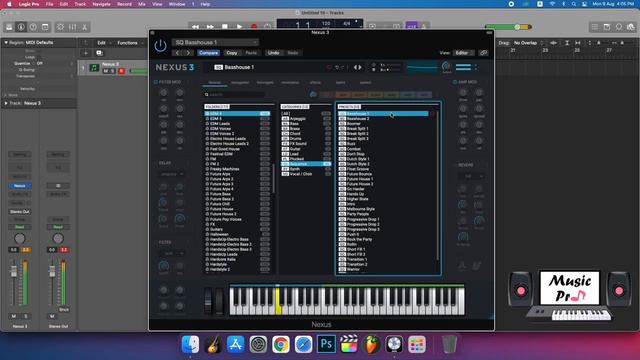The width and height of the screenshot is (640, 360).
Task: Open the Logic Mixer toolbar icon
Action: click(x=73, y=27)
